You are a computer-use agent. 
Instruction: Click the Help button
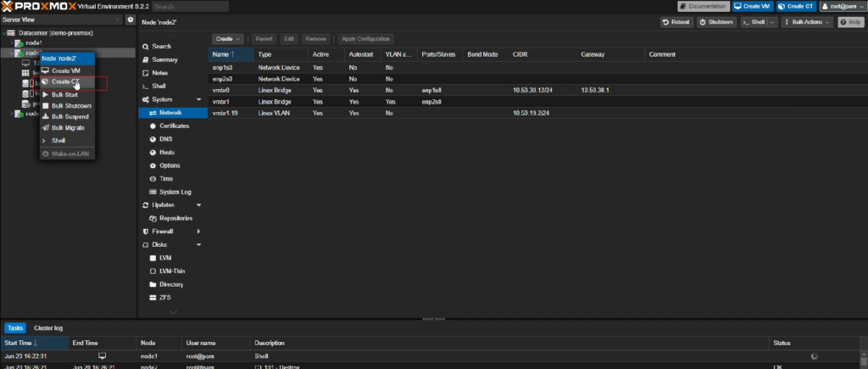click(x=850, y=22)
